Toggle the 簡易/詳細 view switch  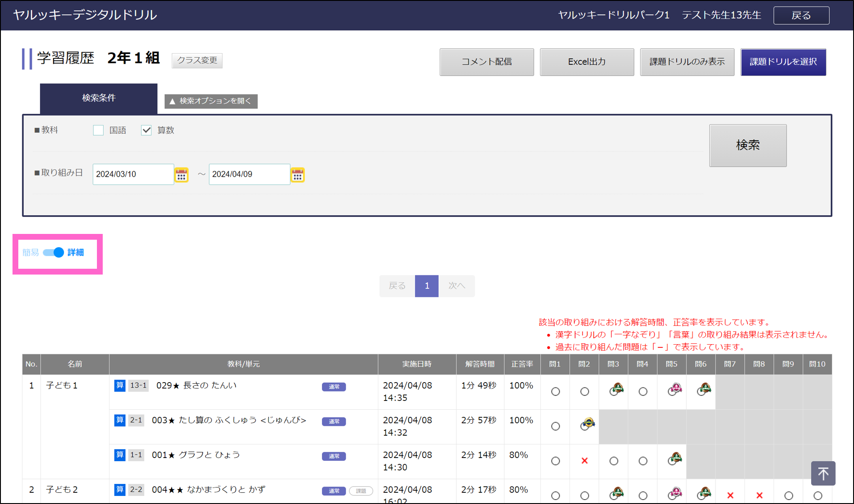pyautogui.click(x=54, y=253)
